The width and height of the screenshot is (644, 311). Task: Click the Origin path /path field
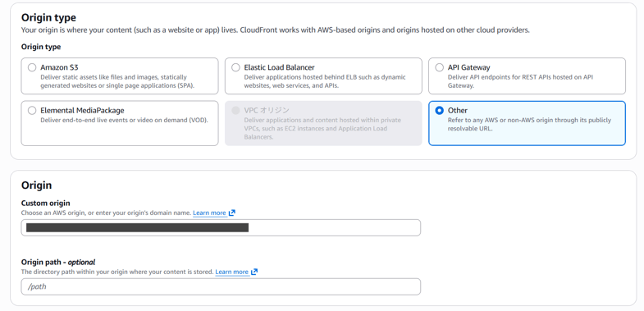[x=221, y=286]
